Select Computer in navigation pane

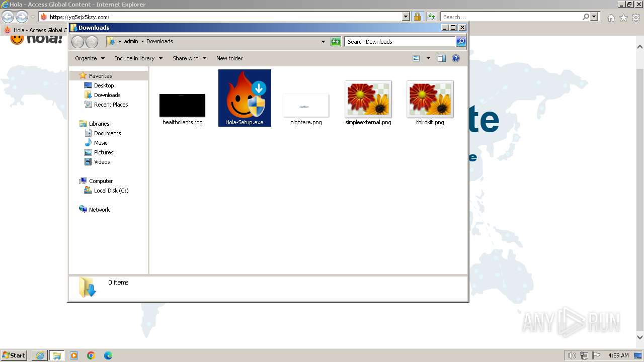[x=101, y=181]
